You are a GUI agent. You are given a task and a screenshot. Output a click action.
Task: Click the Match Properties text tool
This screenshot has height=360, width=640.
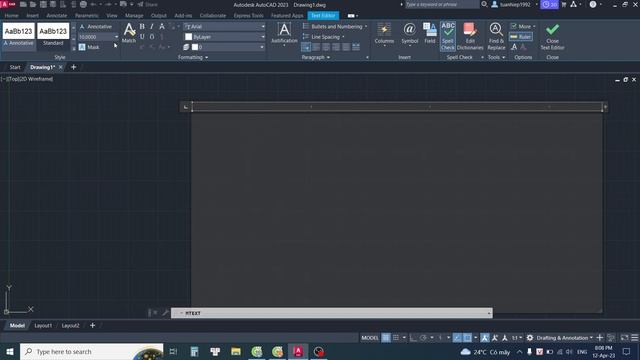pos(129,33)
